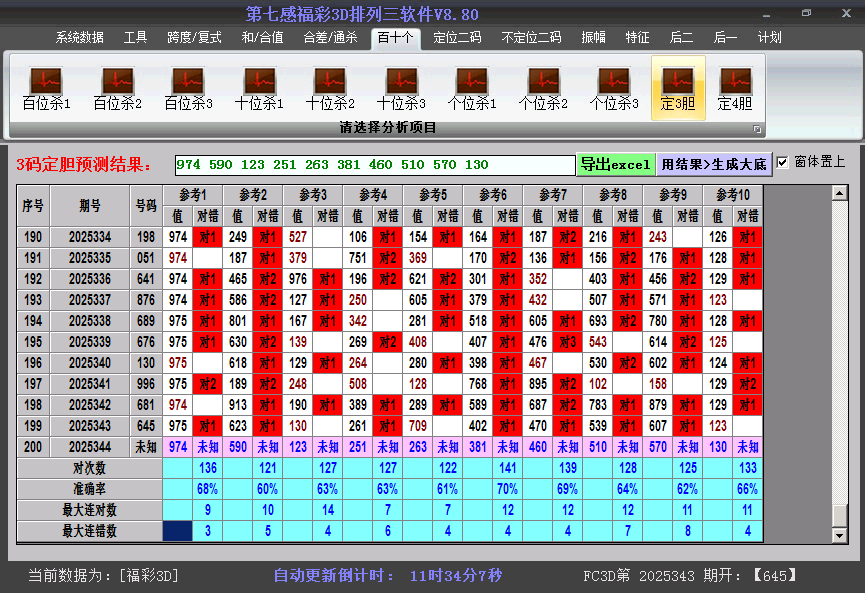
Task: Select the 百位杀1 analysis icon
Action: click(46, 87)
